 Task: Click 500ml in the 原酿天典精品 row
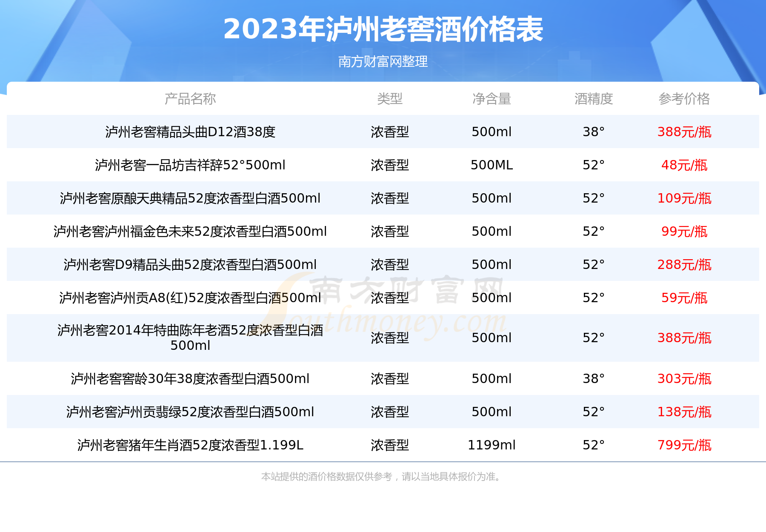click(x=492, y=198)
